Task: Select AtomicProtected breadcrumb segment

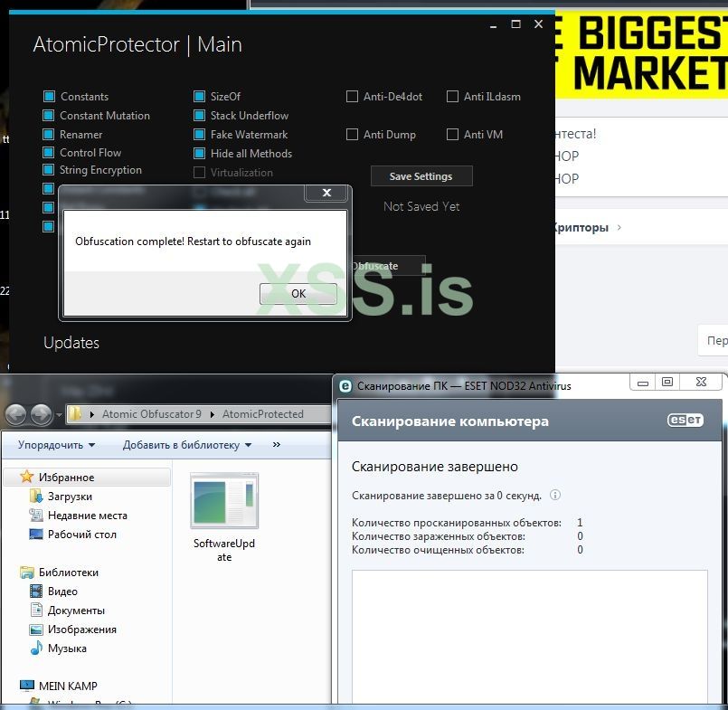Action: coord(262,413)
